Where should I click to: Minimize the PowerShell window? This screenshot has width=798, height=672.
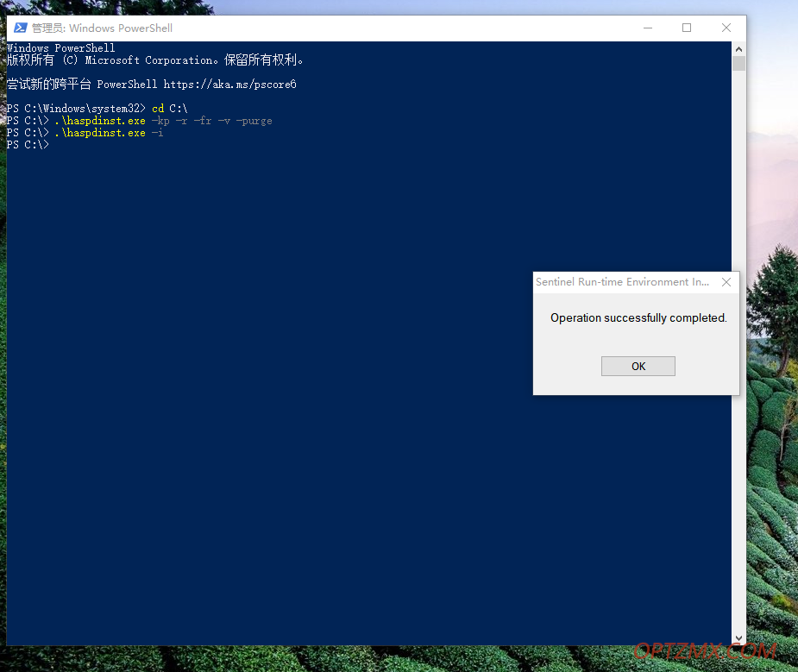click(x=647, y=28)
